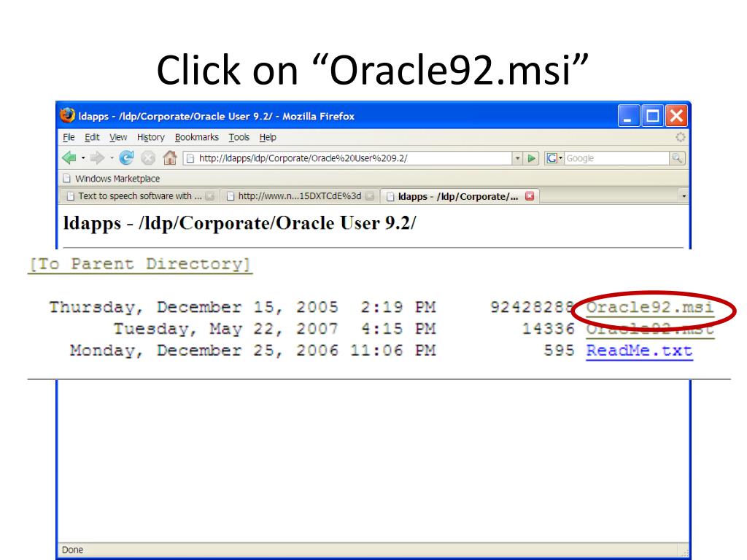
Task: Expand the address bar URL dropdown
Action: (517, 158)
